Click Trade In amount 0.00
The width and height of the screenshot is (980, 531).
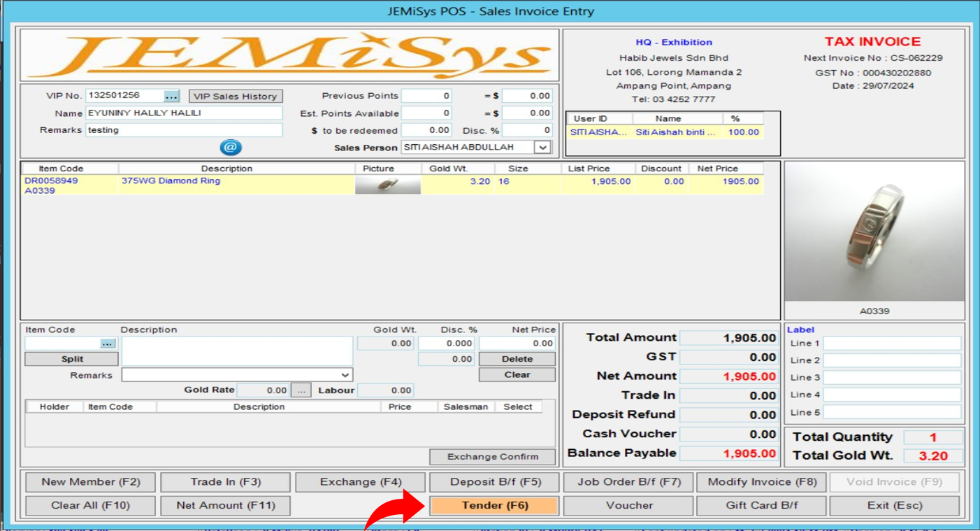click(729, 396)
